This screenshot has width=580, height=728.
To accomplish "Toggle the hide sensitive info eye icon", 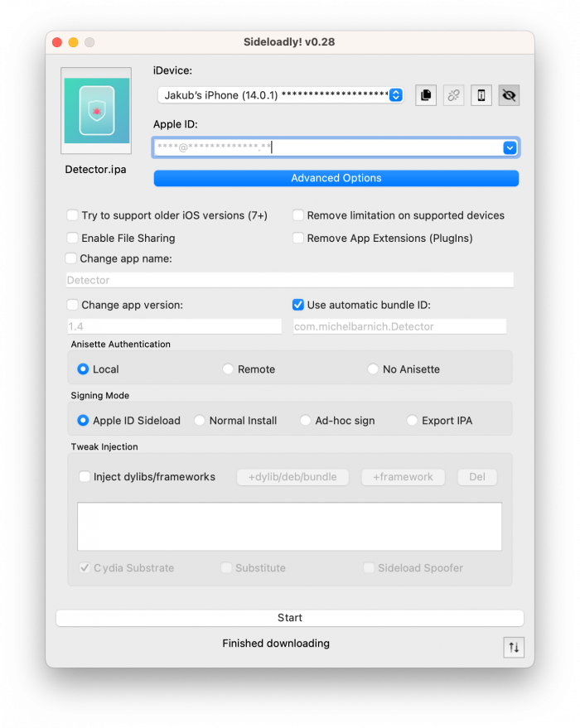I will coord(509,95).
